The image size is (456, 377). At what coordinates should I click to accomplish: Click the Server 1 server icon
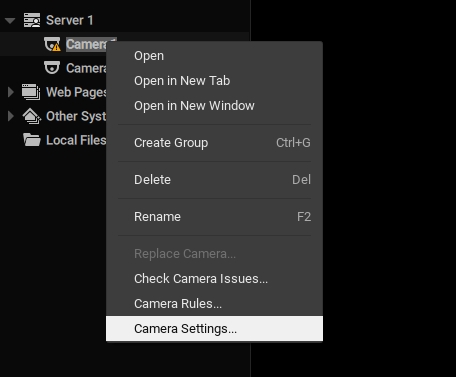point(32,20)
